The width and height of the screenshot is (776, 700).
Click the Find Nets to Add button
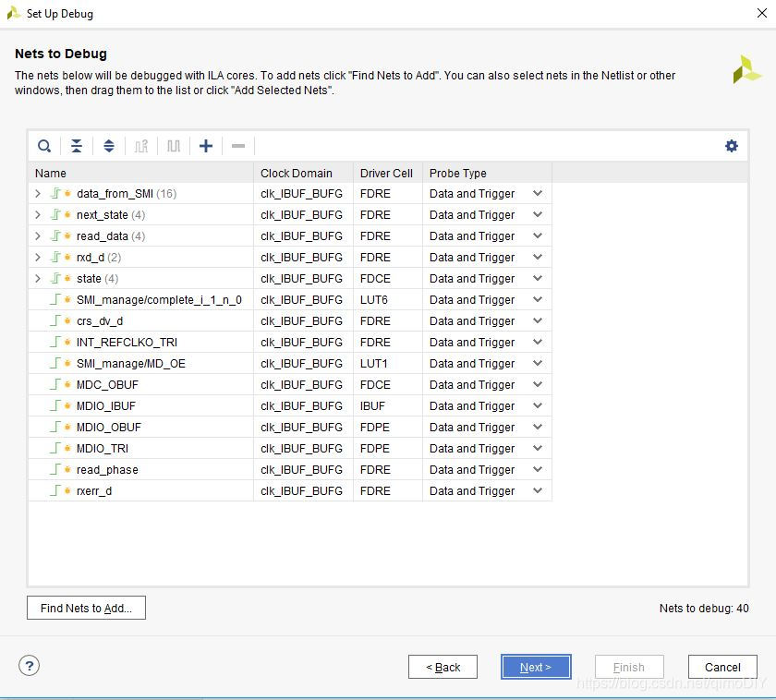[x=86, y=608]
